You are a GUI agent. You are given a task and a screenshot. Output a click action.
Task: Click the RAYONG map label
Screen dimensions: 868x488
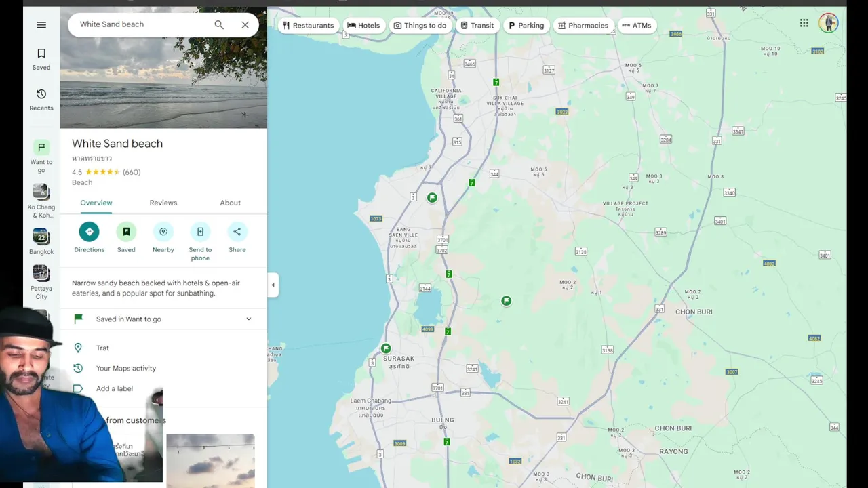[x=673, y=451]
